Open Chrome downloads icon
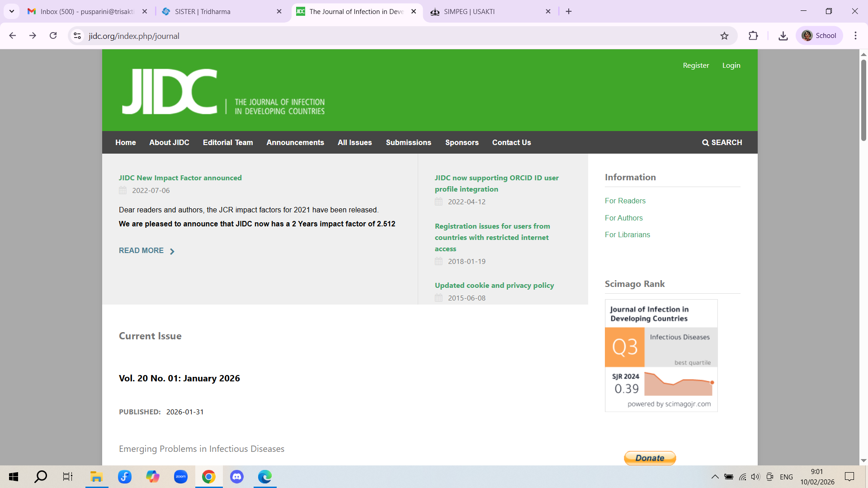 point(783,36)
